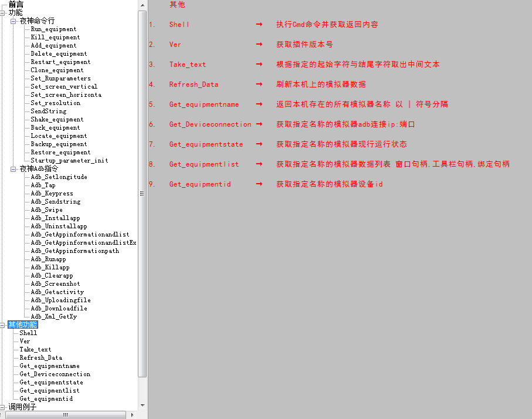This screenshot has height=419, width=532.
Task: Open Adb_Clearapp in the tree
Action: 52,275
